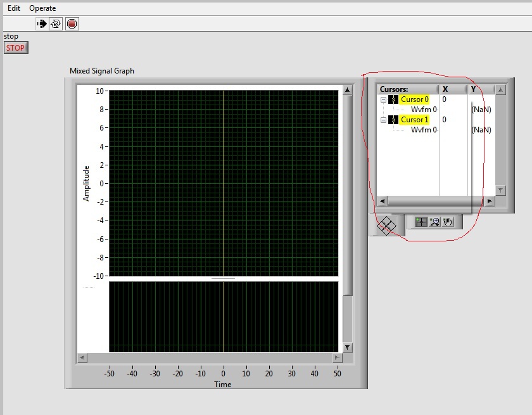The height and width of the screenshot is (415, 532).
Task: Select Wvfm 0 entry under Cursor 1
Action: (x=424, y=130)
